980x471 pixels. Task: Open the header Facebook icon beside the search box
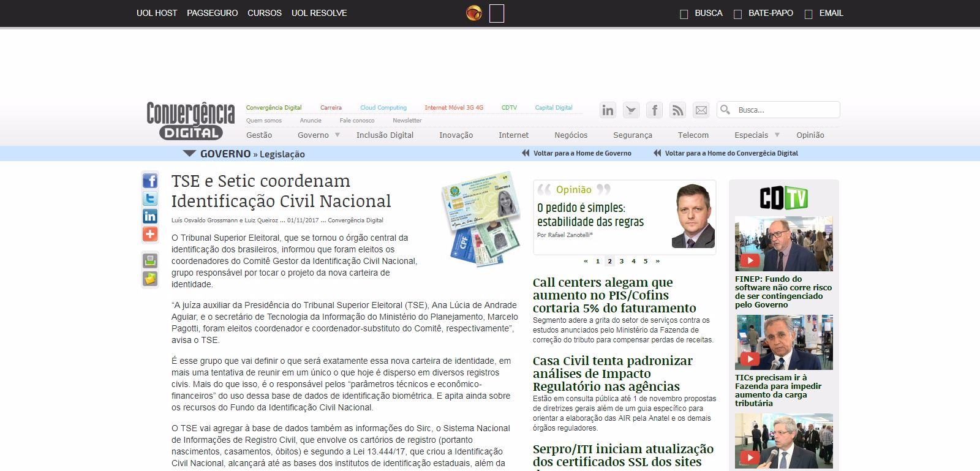tap(654, 110)
